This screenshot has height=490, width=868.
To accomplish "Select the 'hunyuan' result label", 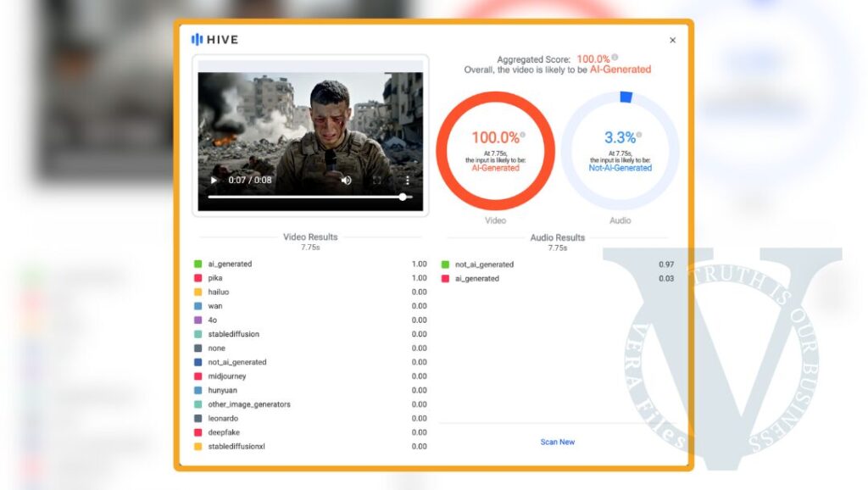I will 223,390.
